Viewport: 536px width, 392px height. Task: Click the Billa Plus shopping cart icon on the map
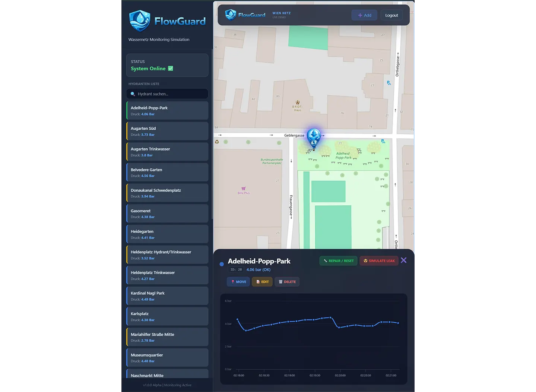(244, 189)
